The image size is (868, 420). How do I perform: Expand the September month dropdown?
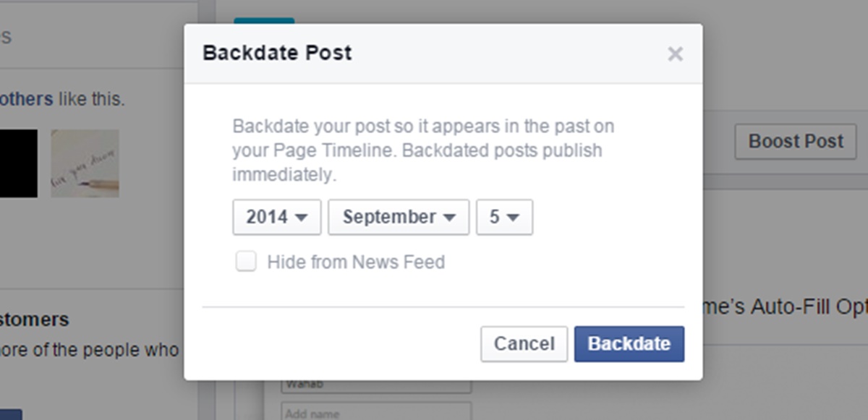pos(399,218)
